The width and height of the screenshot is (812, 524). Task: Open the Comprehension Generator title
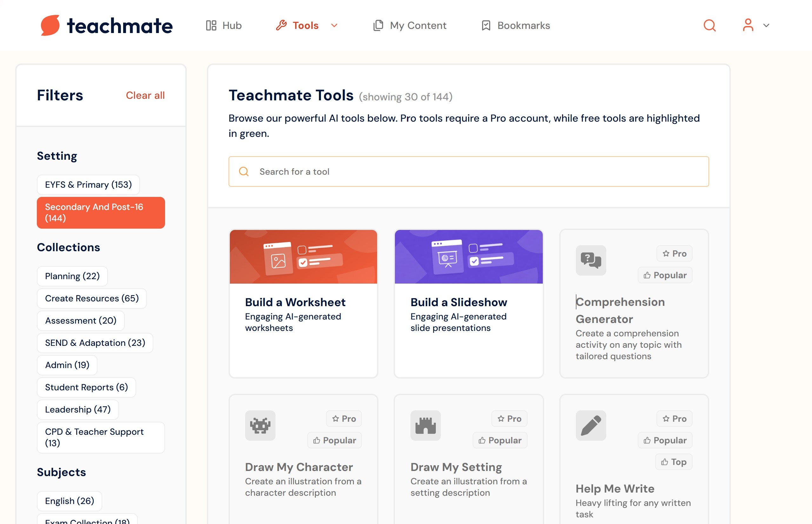pyautogui.click(x=620, y=310)
